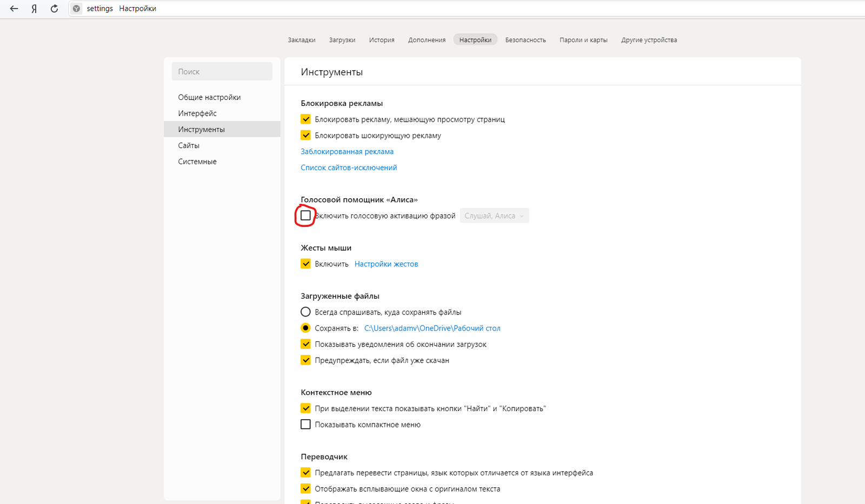Select Интерфейс in the sidebar
The image size is (865, 504).
pyautogui.click(x=197, y=113)
